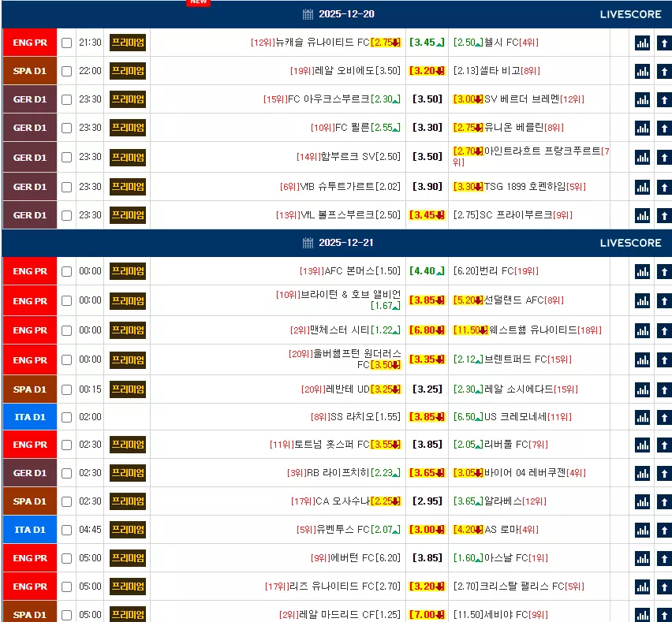The image size is (672, 622).
Task: Click up-arrow icon in 울버햄프턴 row
Action: pos(664,359)
